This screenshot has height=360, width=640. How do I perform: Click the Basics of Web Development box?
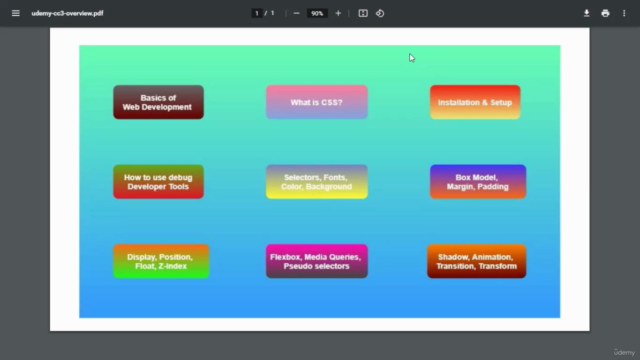pos(158,102)
